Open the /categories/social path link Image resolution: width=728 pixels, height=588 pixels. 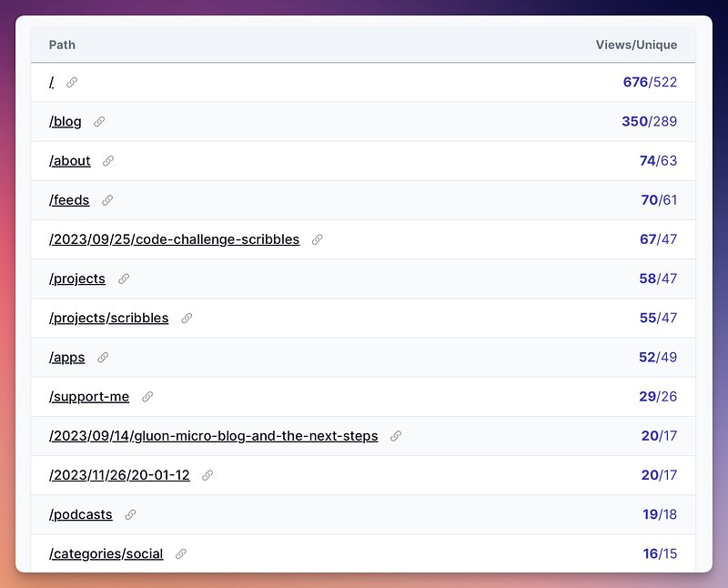(x=106, y=553)
